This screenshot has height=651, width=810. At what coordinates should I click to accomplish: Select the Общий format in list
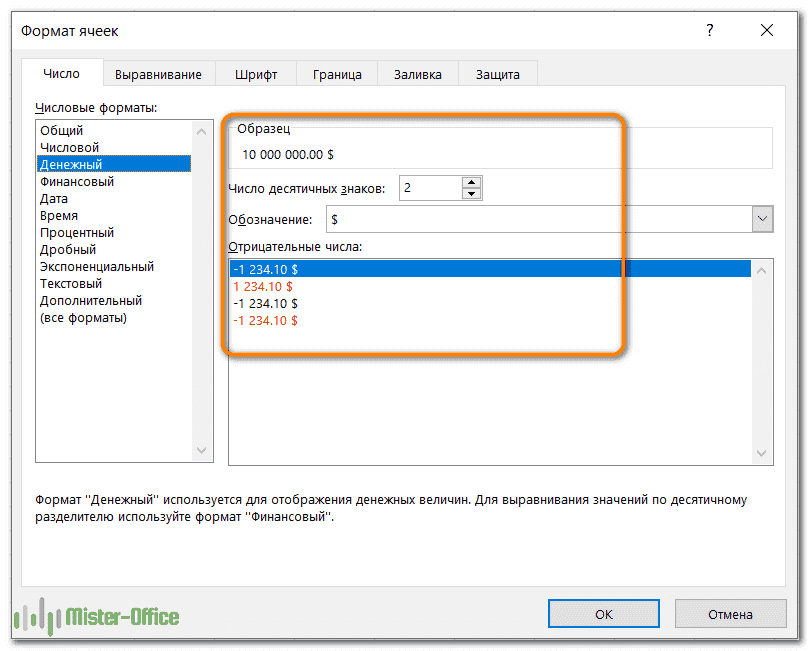(x=62, y=130)
